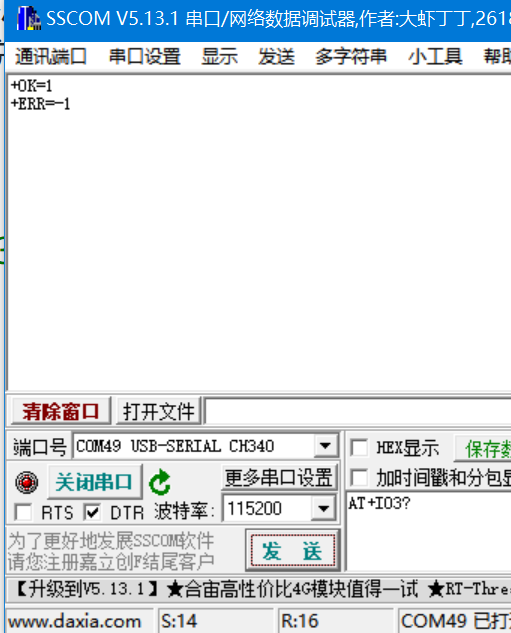Click the red serial port status indicator

point(27,482)
